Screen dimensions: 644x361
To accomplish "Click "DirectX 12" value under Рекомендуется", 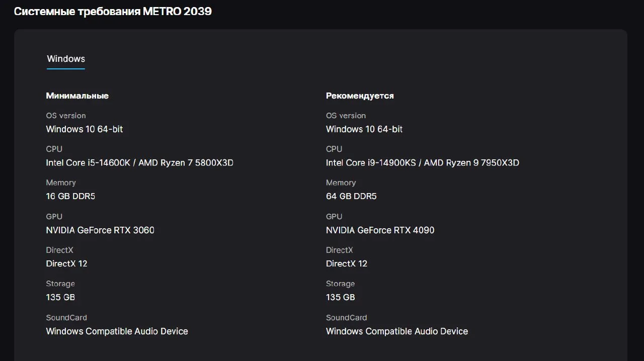I will (x=347, y=263).
